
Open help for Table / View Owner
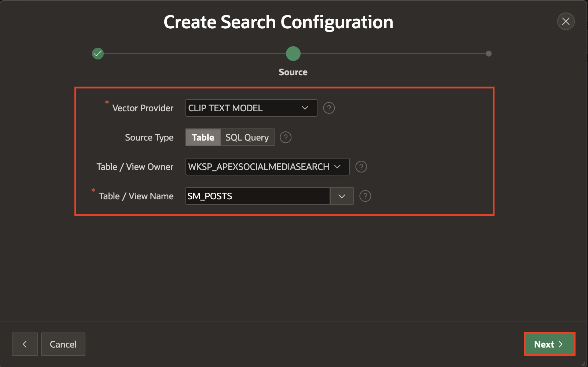(361, 167)
